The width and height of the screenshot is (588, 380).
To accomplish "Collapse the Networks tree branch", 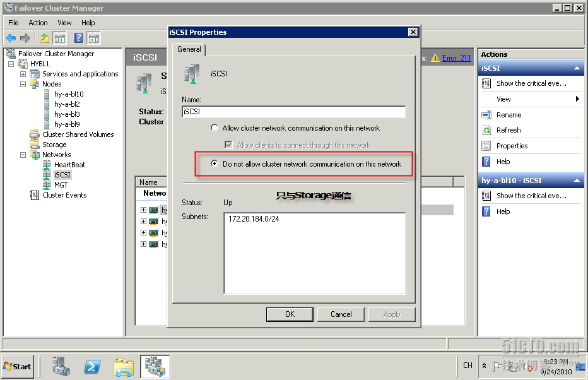I will click(x=23, y=155).
